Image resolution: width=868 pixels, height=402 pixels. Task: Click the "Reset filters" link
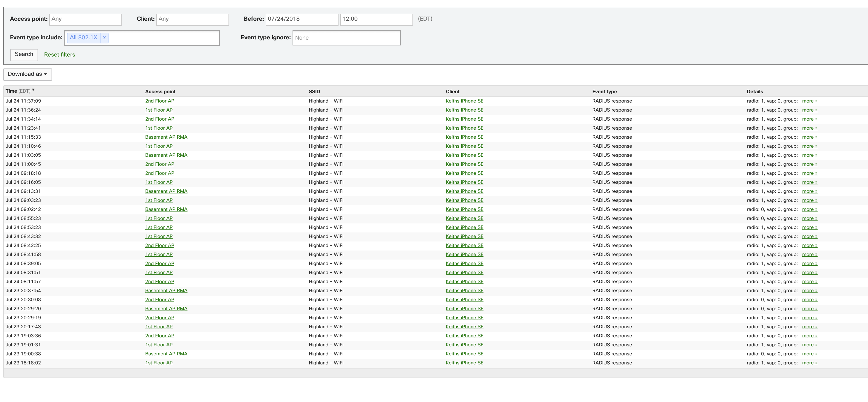[x=59, y=54]
